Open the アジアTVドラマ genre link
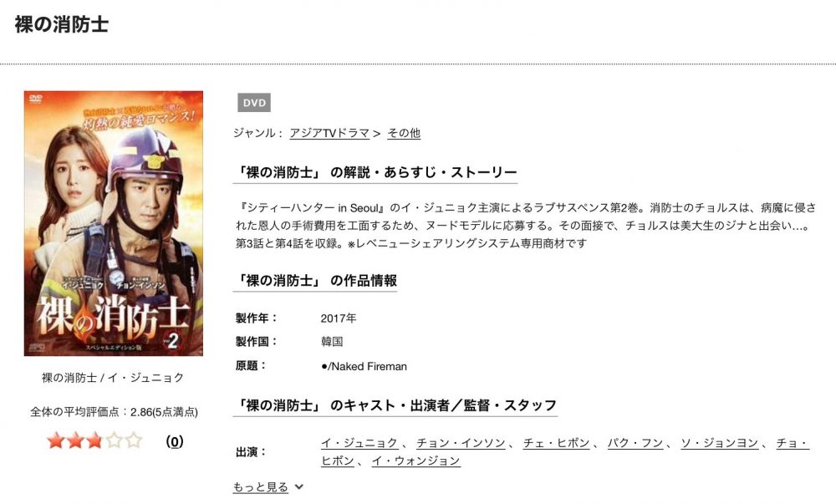The image size is (836, 504). [329, 133]
